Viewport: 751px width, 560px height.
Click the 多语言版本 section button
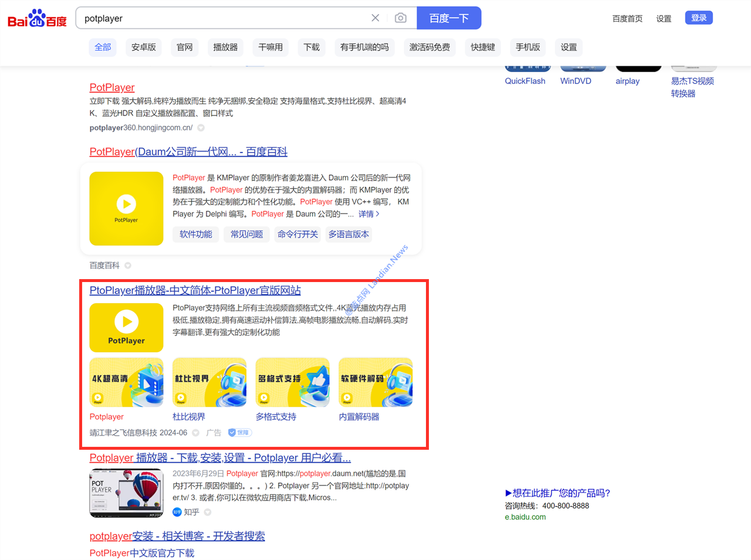[x=349, y=234]
